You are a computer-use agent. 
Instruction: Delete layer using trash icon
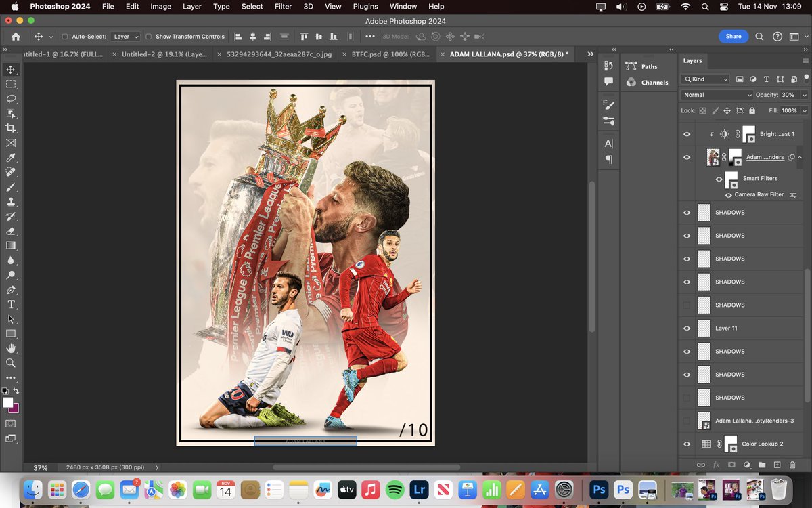792,465
